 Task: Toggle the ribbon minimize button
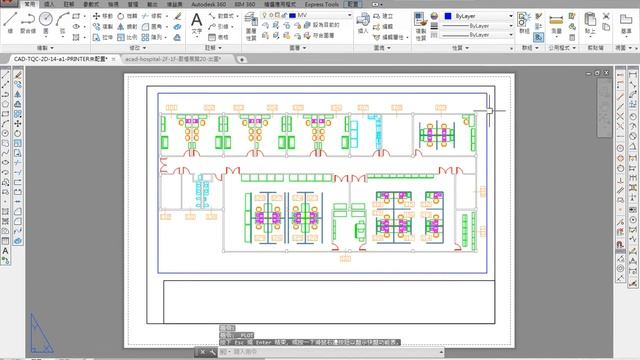tap(376, 4)
